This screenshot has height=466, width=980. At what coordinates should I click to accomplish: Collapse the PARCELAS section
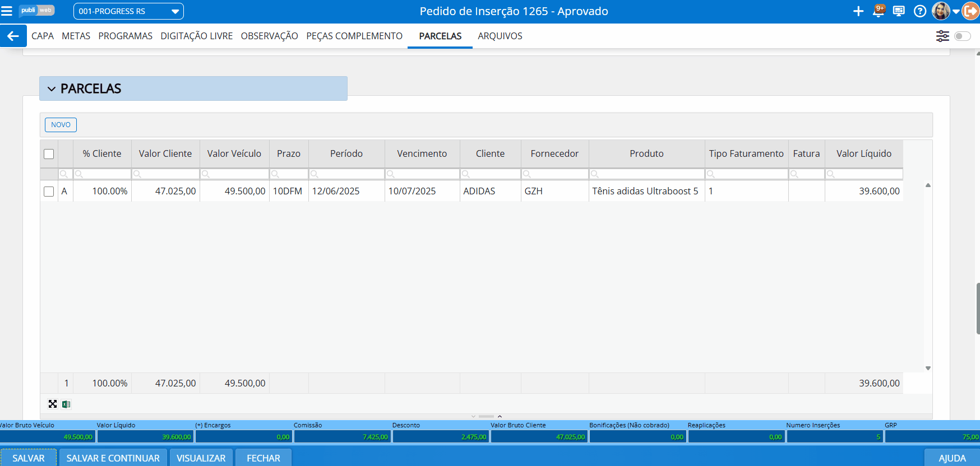click(x=52, y=89)
